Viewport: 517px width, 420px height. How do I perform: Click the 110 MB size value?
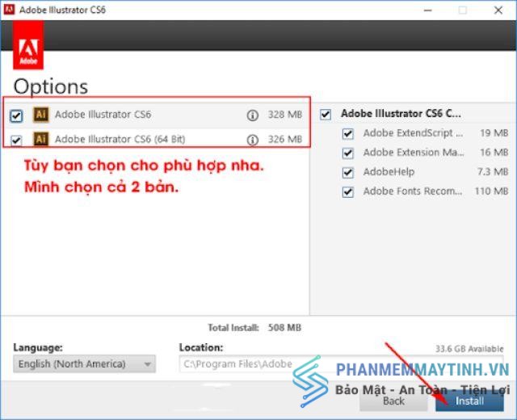[491, 191]
